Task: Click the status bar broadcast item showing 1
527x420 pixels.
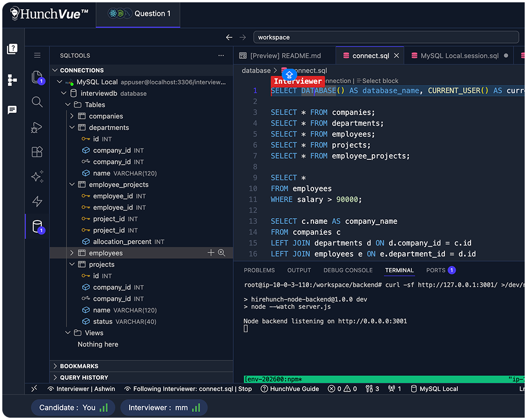Action: tap(394, 389)
